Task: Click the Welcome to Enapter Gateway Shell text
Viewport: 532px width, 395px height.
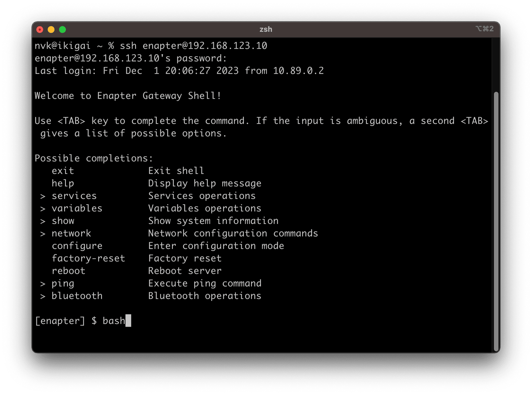Action: tap(127, 96)
